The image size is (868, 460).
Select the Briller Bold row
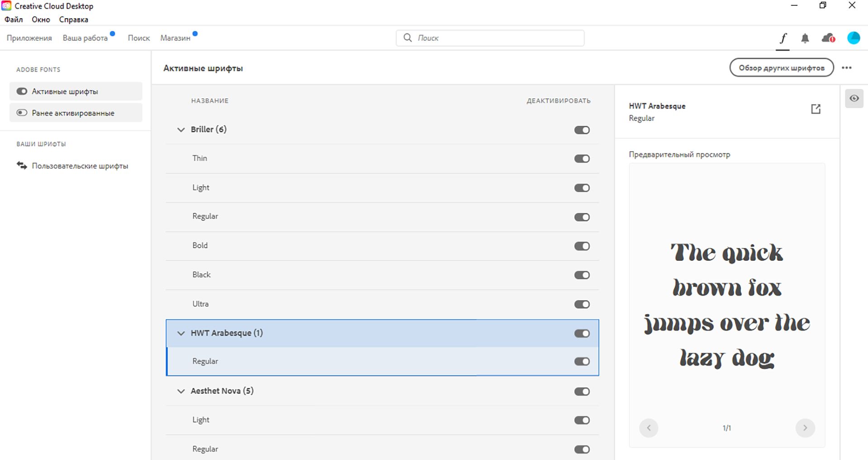point(382,246)
